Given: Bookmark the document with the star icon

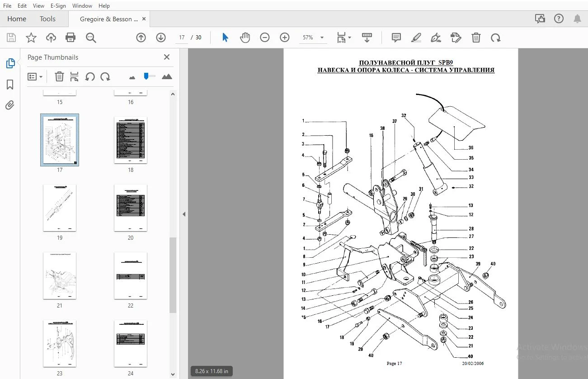Looking at the screenshot, I should point(31,38).
